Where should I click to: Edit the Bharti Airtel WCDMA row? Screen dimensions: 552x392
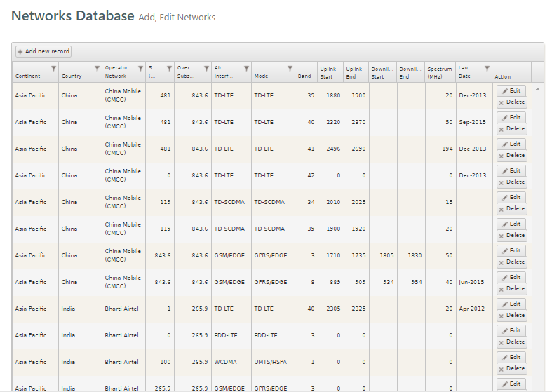click(511, 358)
